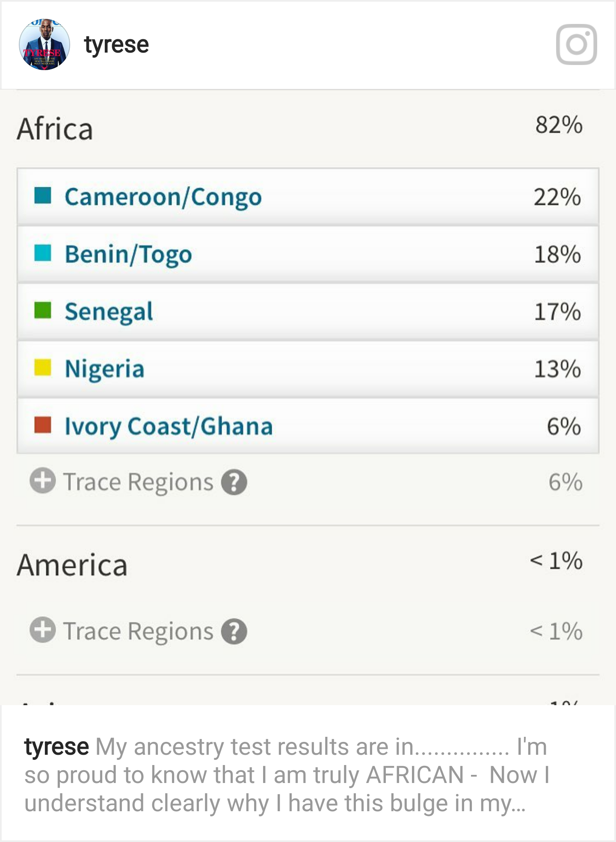
Task: Open help question mark for America Trace Regions
Action: (234, 632)
